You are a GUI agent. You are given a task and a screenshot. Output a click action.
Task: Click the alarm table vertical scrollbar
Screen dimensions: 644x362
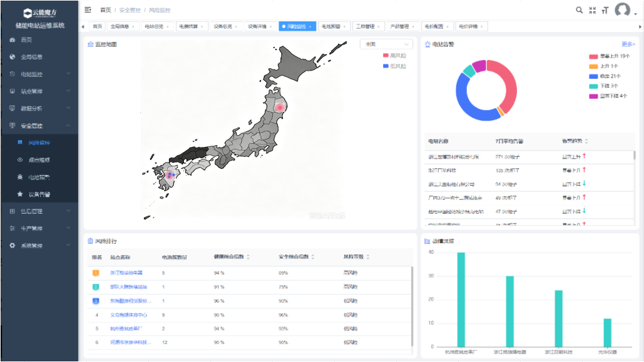634,155
